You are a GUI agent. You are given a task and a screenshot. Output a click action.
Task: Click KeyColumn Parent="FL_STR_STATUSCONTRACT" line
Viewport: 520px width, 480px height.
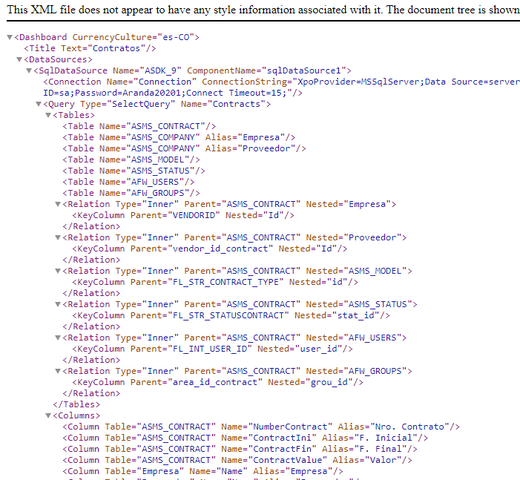pyautogui.click(x=231, y=315)
